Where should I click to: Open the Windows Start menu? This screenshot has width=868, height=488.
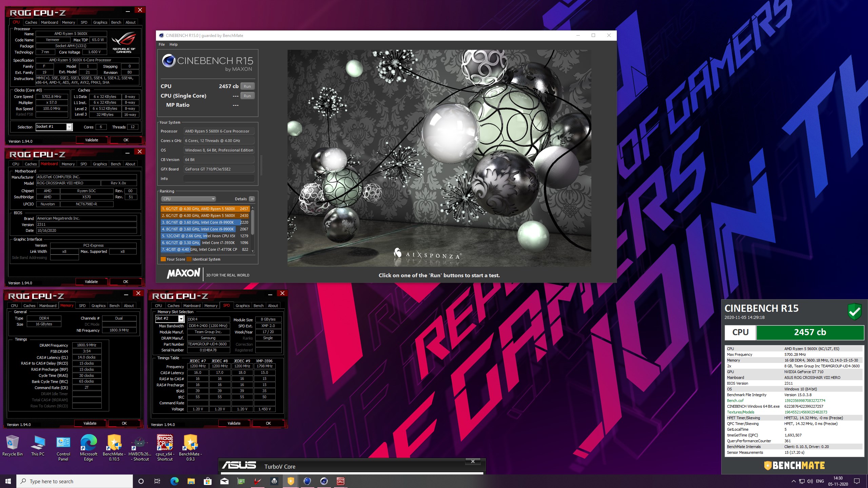[8, 481]
